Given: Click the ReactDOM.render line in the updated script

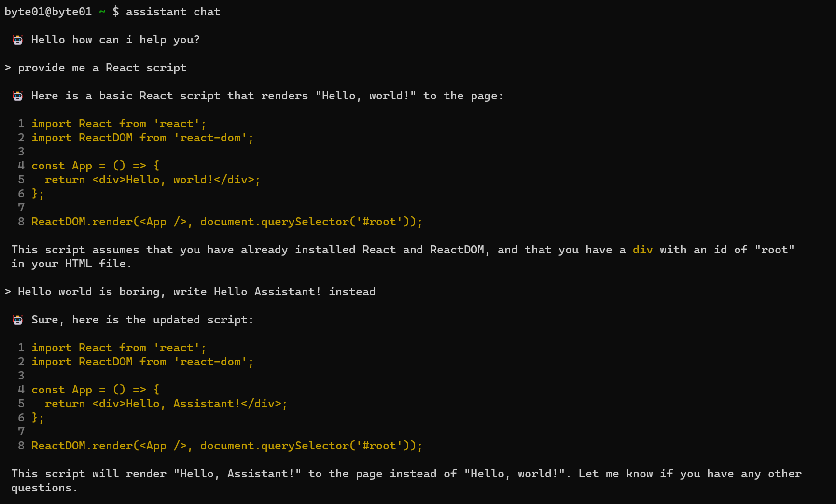Looking at the screenshot, I should [226, 446].
